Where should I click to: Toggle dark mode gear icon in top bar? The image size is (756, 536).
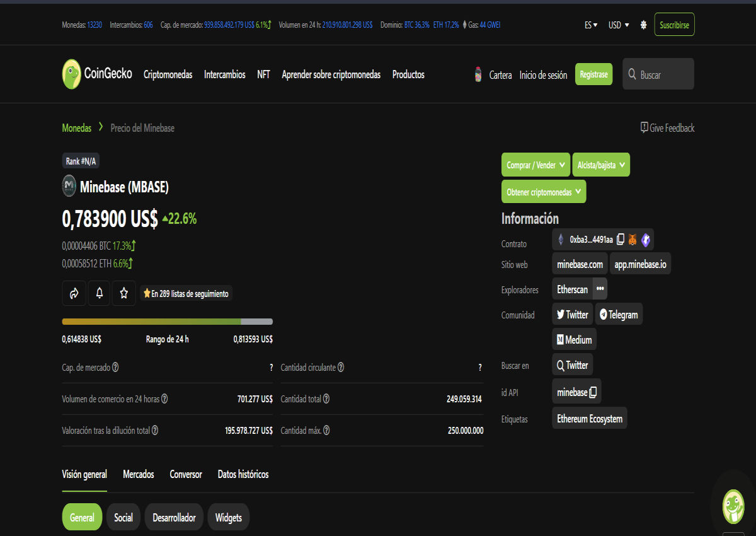643,25
